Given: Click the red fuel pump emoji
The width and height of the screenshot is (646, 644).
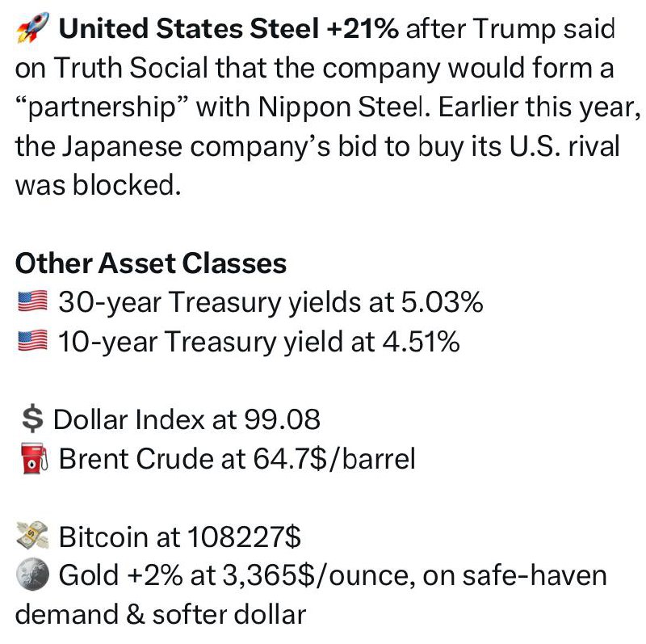Looking at the screenshot, I should click(x=35, y=458).
